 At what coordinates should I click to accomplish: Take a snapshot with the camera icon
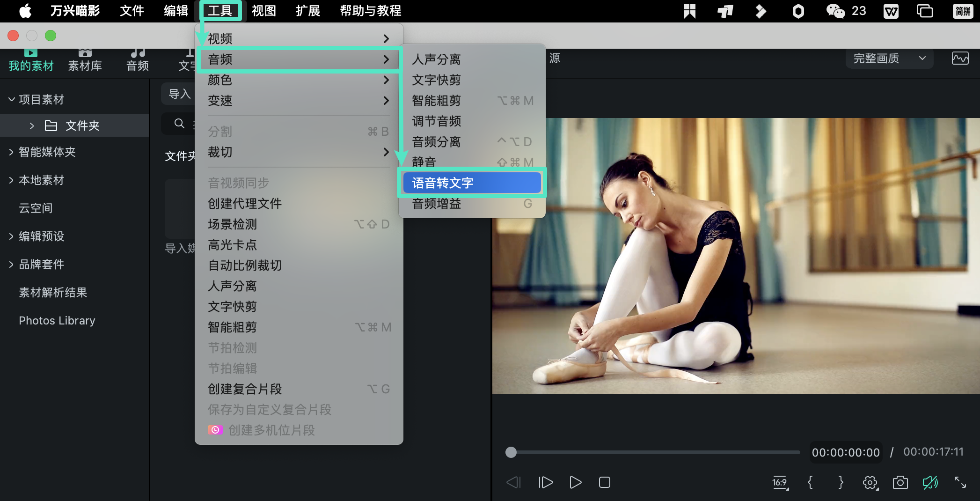point(900,482)
